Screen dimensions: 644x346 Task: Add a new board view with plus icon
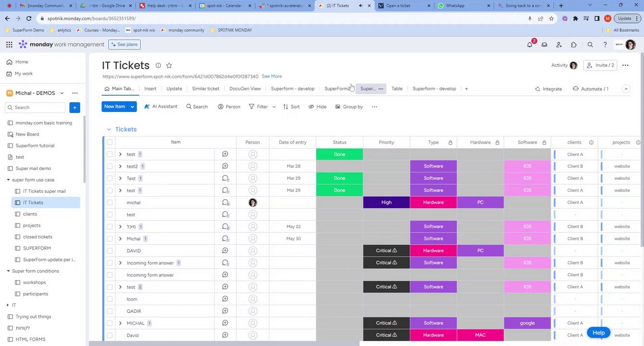click(x=466, y=89)
